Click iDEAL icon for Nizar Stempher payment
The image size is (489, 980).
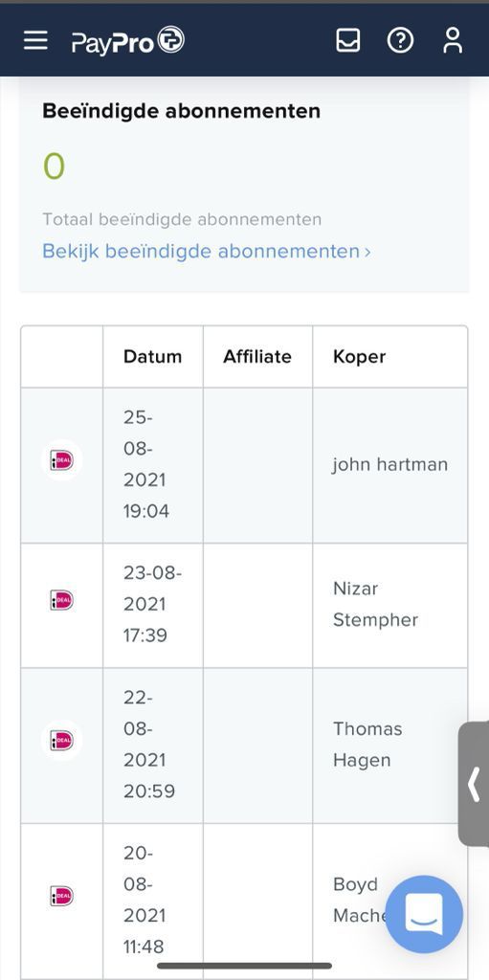coord(62,600)
